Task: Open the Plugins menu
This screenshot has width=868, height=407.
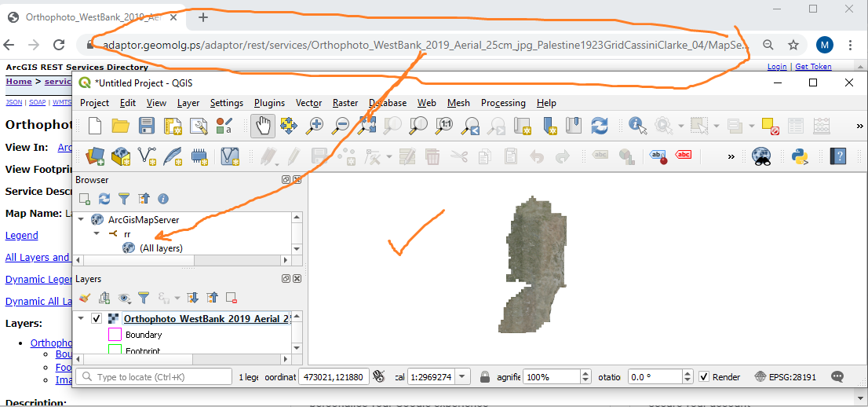Action: pos(270,103)
